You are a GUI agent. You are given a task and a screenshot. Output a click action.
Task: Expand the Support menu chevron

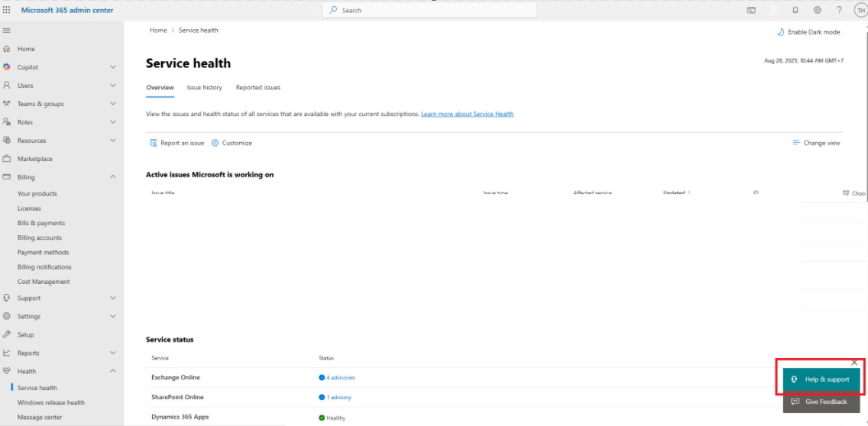pos(113,298)
